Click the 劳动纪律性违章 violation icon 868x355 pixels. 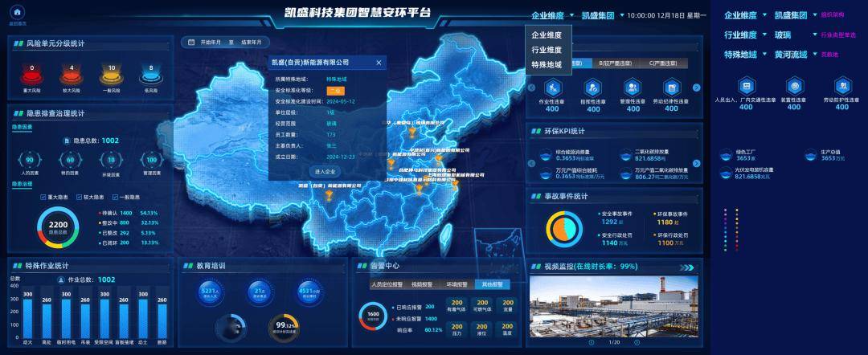pos(671,87)
